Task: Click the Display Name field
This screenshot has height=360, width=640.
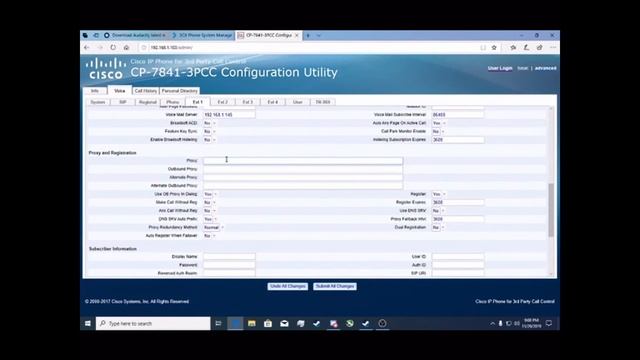Action: [x=229, y=257]
